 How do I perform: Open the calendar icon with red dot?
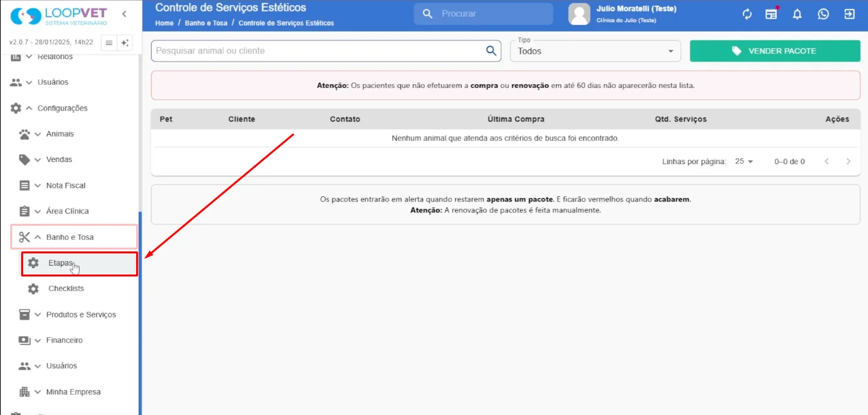(772, 13)
